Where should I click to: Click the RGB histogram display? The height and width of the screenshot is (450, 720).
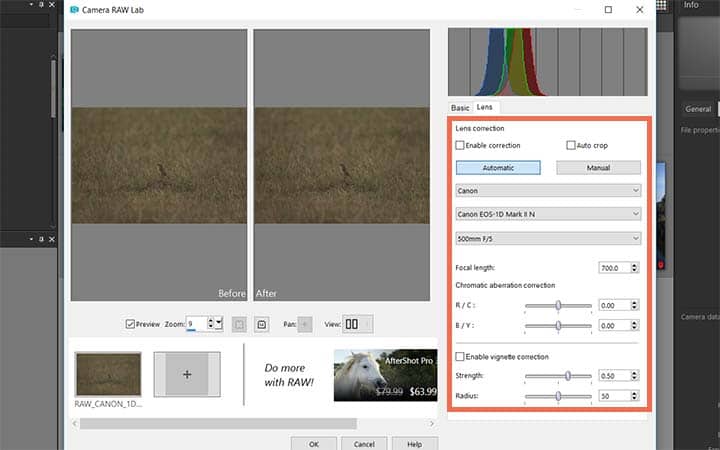(548, 62)
